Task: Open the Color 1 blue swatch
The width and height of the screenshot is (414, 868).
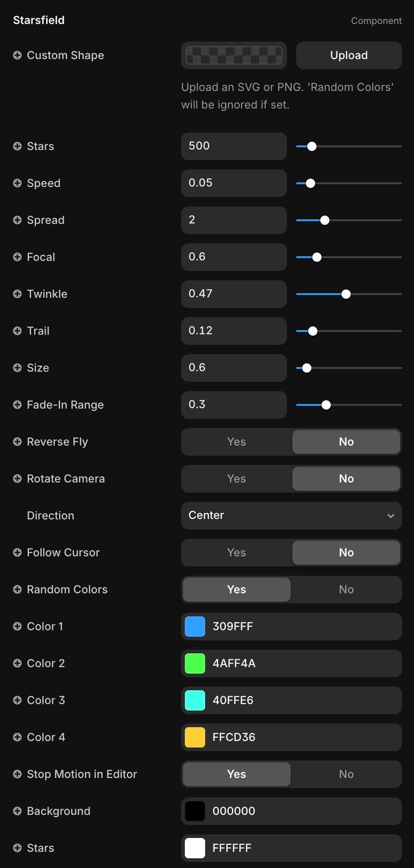Action: pyautogui.click(x=195, y=627)
